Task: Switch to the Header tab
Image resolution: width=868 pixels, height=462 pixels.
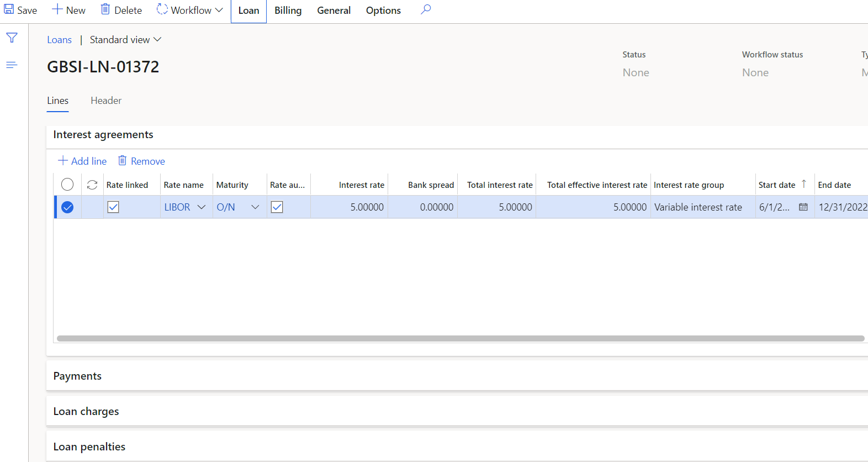Action: pyautogui.click(x=106, y=101)
